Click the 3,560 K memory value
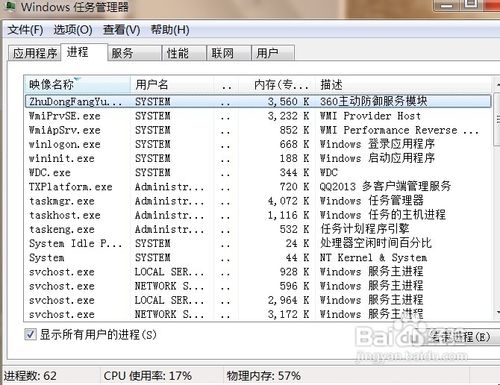The height and width of the screenshot is (385, 500). pos(289,101)
